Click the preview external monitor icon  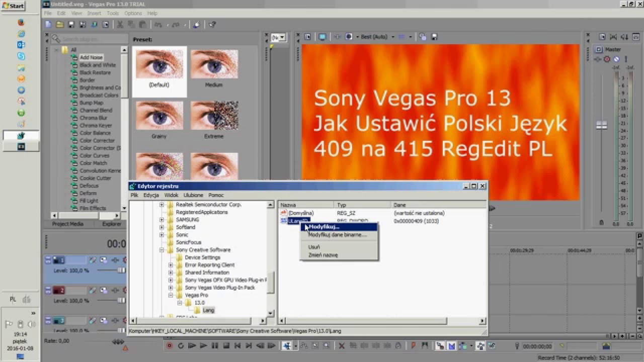323,37
